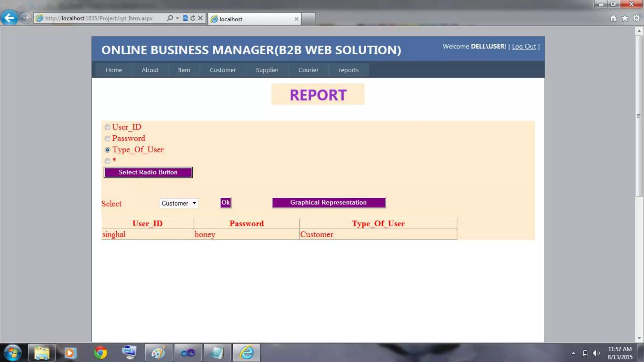This screenshot has height=362, width=644.
Task: Open the Customer dropdown list
Action: [179, 203]
